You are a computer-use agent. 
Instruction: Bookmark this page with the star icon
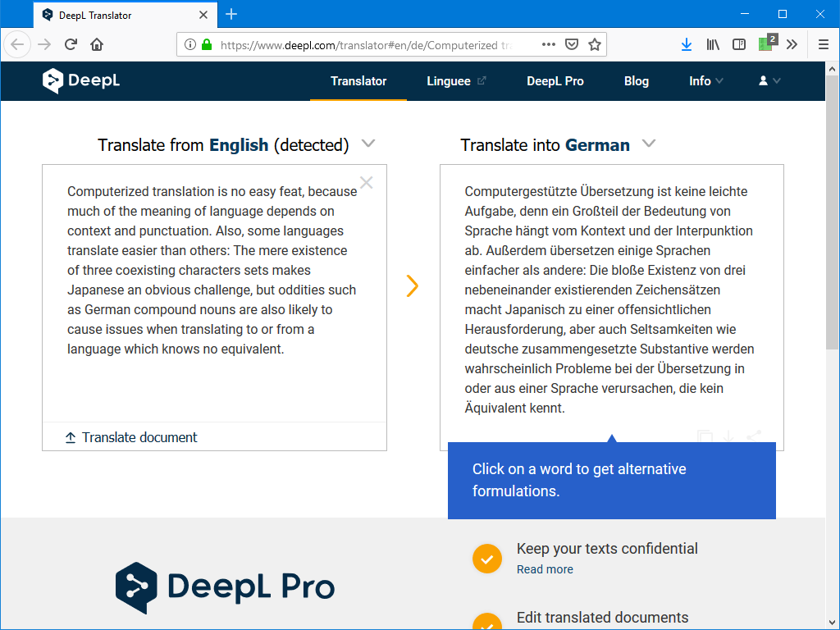595,44
